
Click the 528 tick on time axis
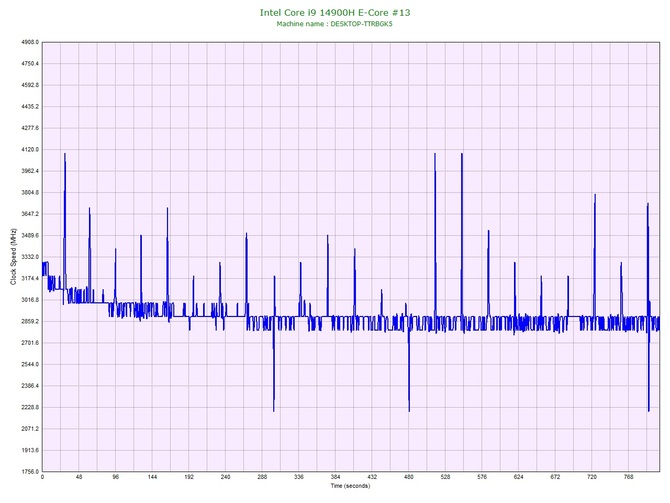(446, 477)
